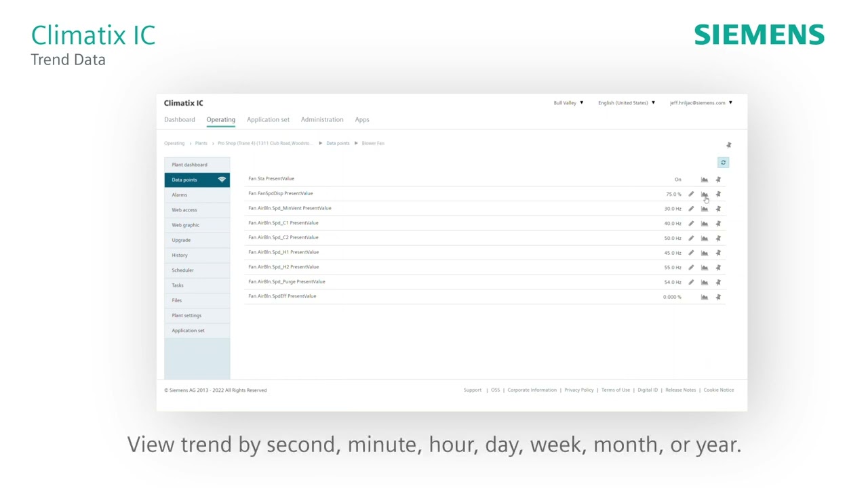Go to the Administration tab
The height and width of the screenshot is (488, 868).
click(322, 120)
